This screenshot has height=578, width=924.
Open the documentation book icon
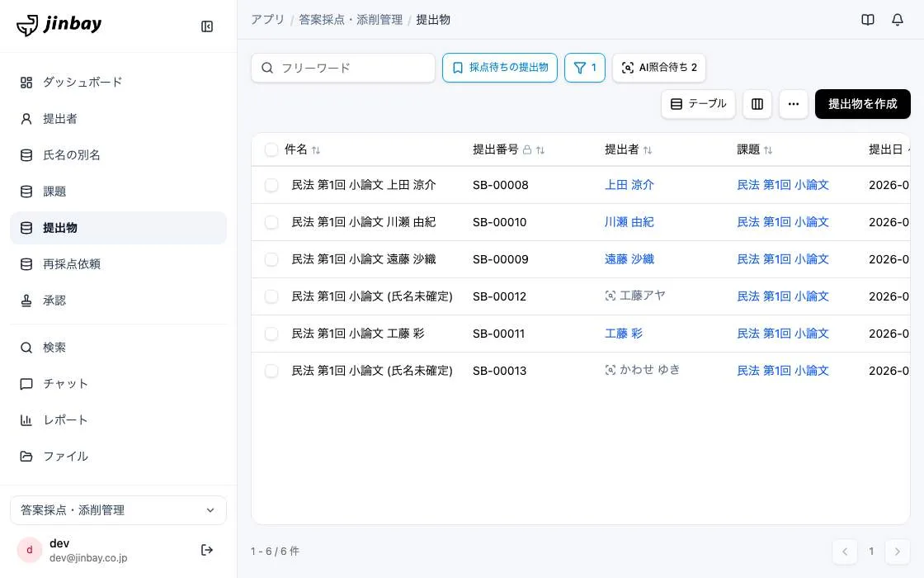(x=867, y=20)
